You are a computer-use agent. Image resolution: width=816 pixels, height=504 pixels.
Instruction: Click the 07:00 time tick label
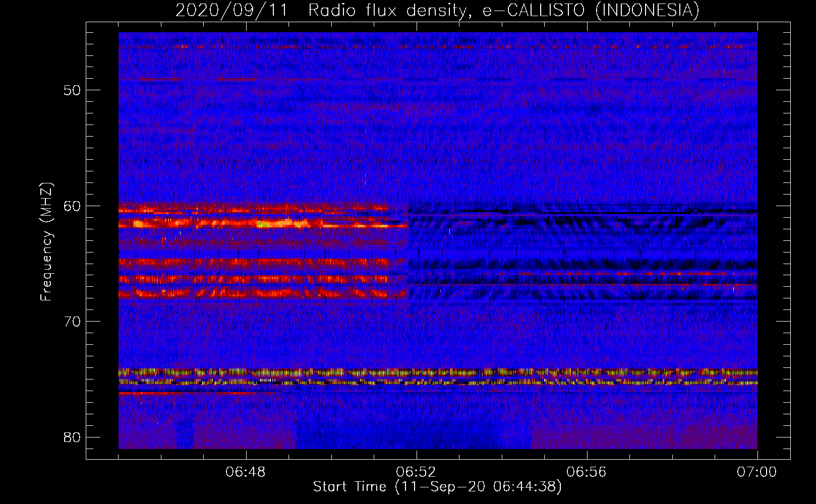tap(756, 472)
